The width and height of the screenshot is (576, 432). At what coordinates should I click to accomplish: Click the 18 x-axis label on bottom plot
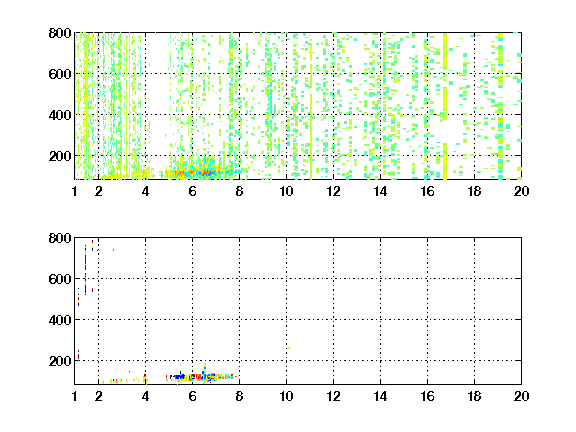(474, 396)
